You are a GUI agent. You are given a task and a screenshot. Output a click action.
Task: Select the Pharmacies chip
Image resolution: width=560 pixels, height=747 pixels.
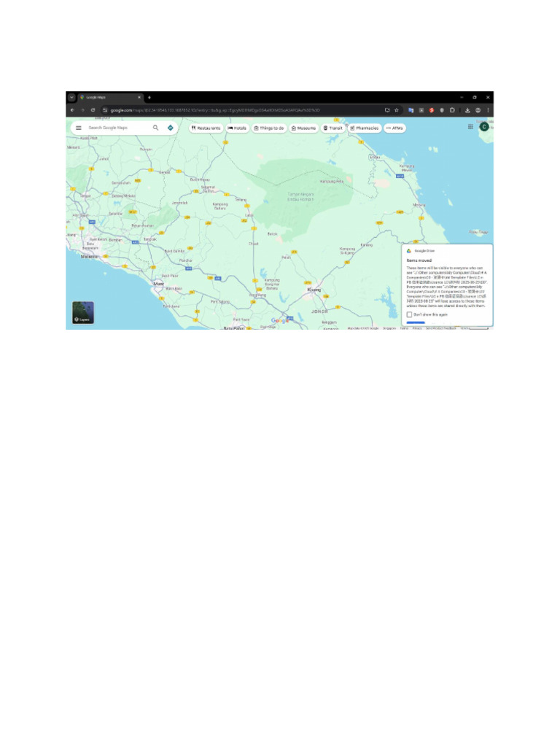pos(365,128)
